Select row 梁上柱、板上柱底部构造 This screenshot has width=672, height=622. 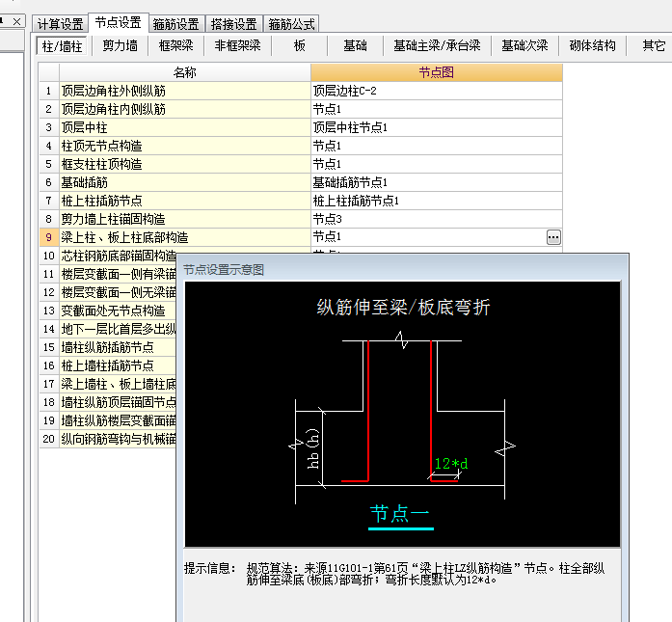tap(185, 237)
